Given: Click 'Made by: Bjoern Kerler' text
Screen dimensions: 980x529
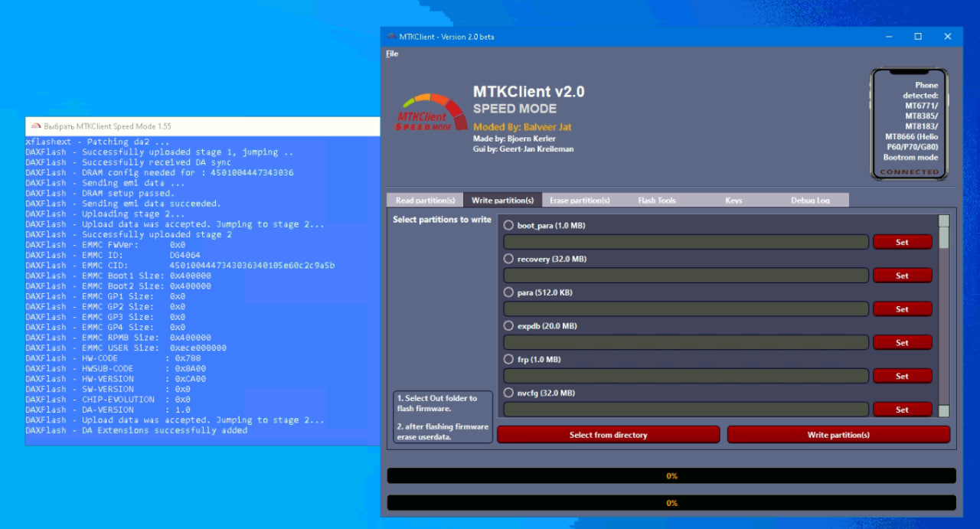Looking at the screenshot, I should click(x=514, y=139).
